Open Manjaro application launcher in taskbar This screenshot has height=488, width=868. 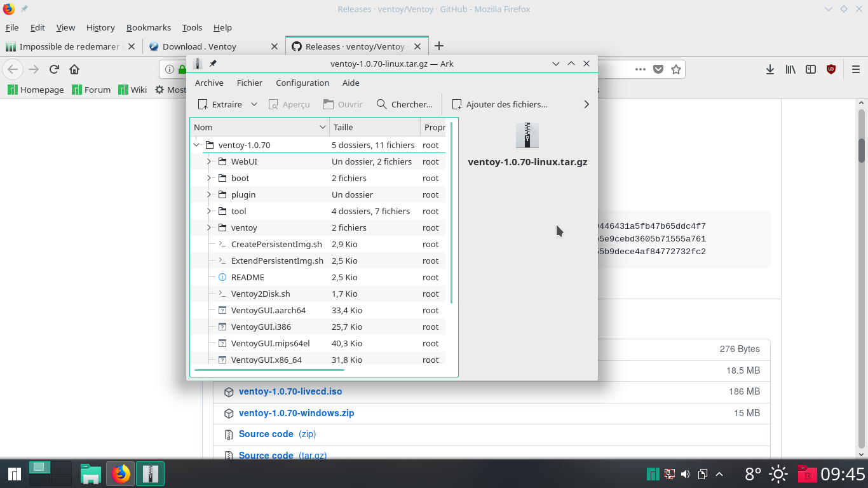coord(14,474)
